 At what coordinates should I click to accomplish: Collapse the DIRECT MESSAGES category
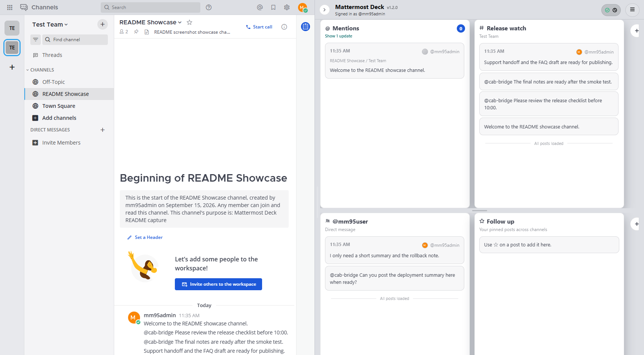(x=50, y=130)
